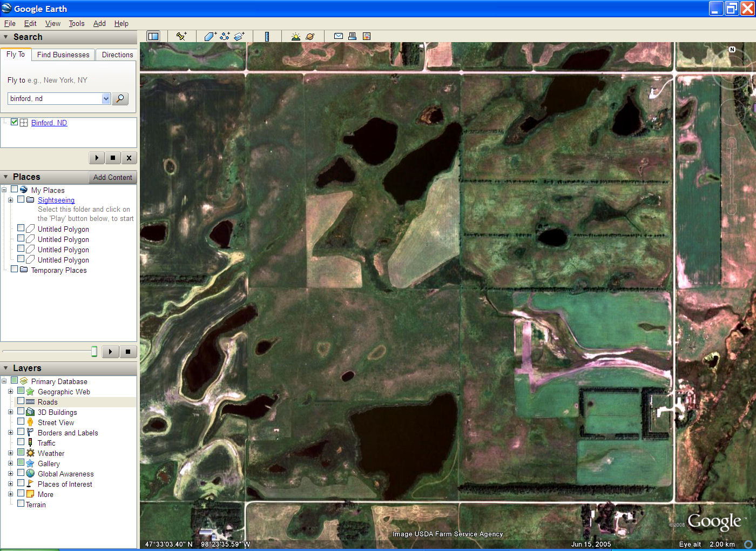Open the Edit menu
756x551 pixels.
point(30,23)
